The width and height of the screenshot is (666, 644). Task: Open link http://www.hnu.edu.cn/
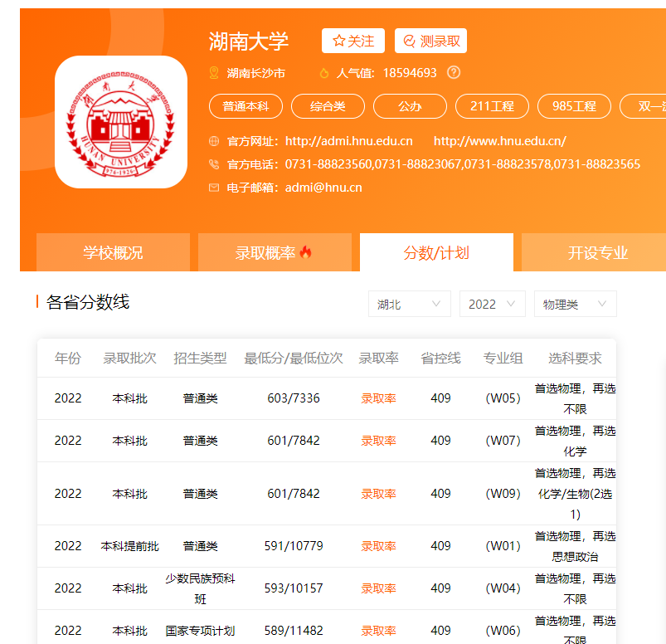click(500, 141)
